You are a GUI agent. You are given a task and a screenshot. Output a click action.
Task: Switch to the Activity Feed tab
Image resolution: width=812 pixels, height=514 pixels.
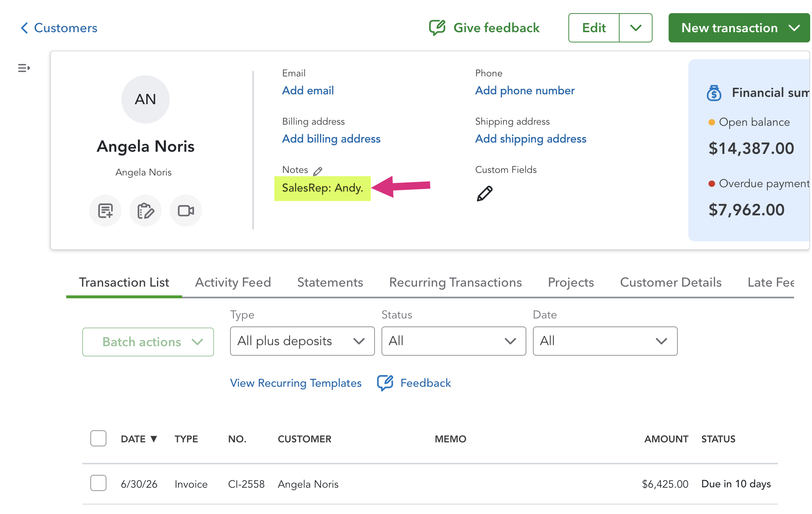tap(233, 282)
